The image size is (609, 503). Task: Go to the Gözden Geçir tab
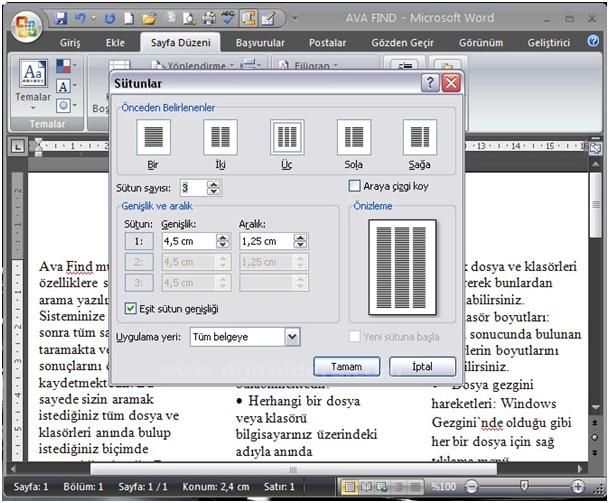pos(402,43)
